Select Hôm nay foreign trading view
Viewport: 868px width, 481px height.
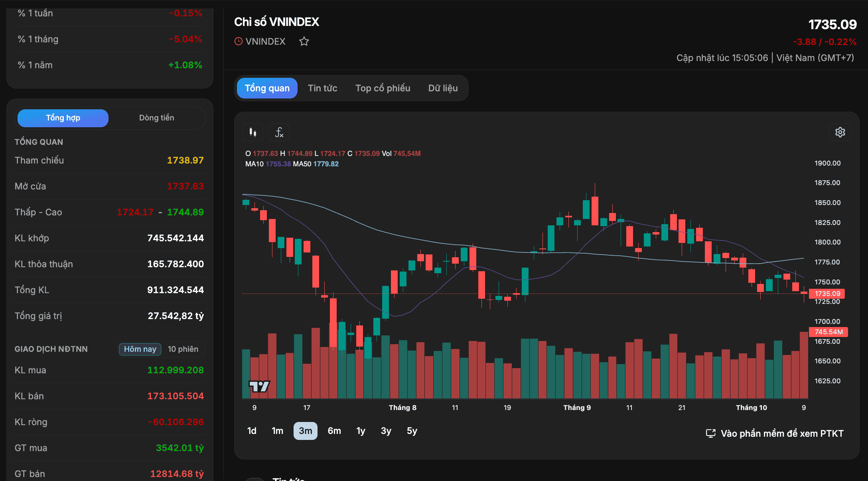(140, 349)
